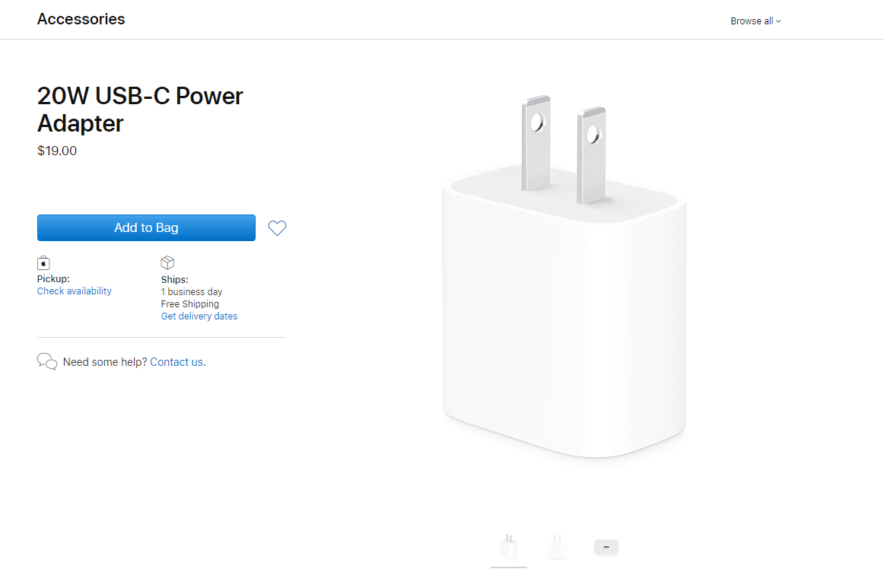Open Check availability for pickup
This screenshot has height=588, width=884.
(x=75, y=291)
